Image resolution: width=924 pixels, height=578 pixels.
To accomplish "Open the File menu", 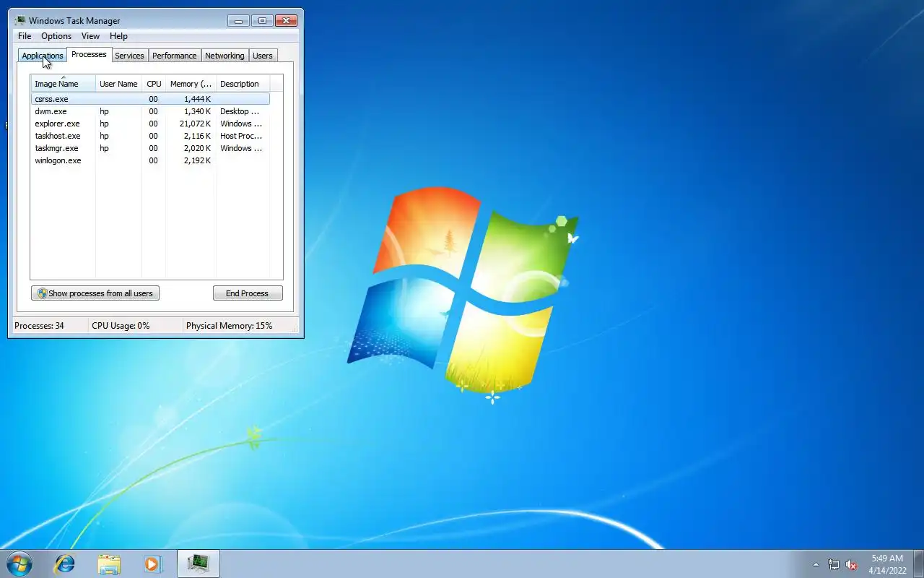I will [x=25, y=36].
